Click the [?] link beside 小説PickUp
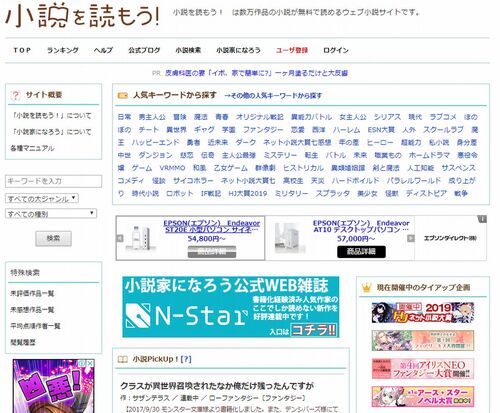Screen dimensions: 500x413 (x=186, y=359)
